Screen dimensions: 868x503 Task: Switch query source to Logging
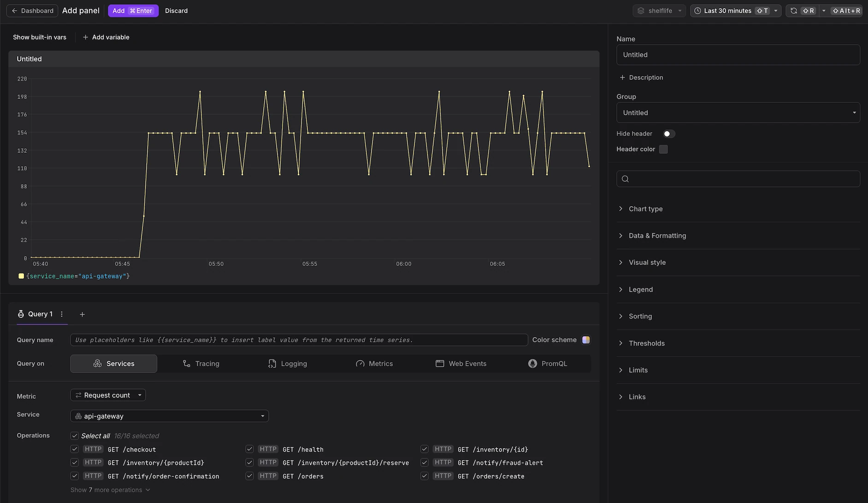click(287, 363)
